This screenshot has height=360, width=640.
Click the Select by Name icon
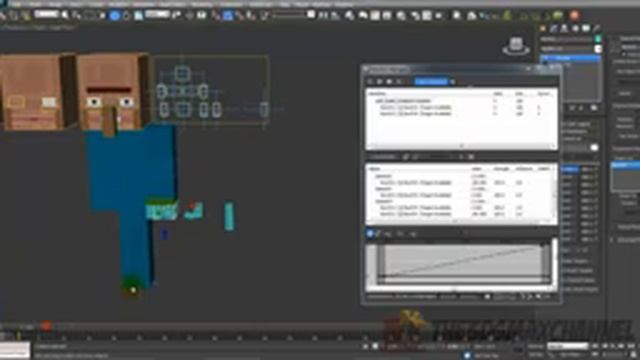pyautogui.click(x=76, y=16)
